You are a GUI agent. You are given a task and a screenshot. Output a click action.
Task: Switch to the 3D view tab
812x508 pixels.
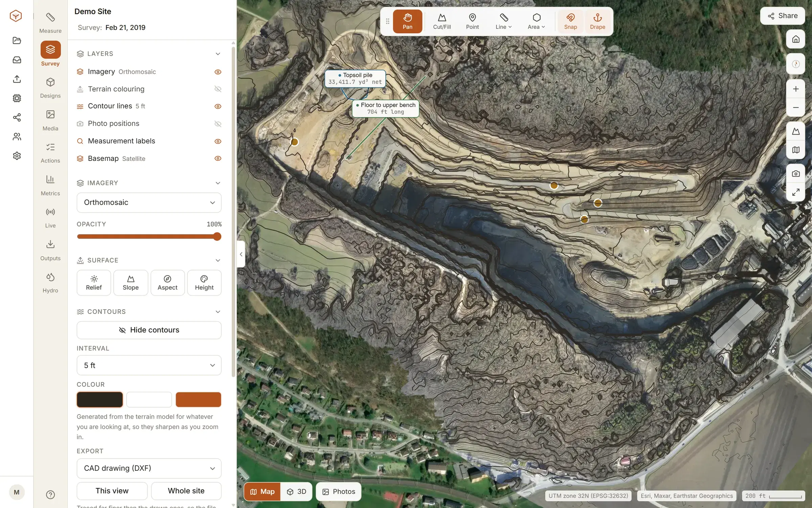coord(297,492)
